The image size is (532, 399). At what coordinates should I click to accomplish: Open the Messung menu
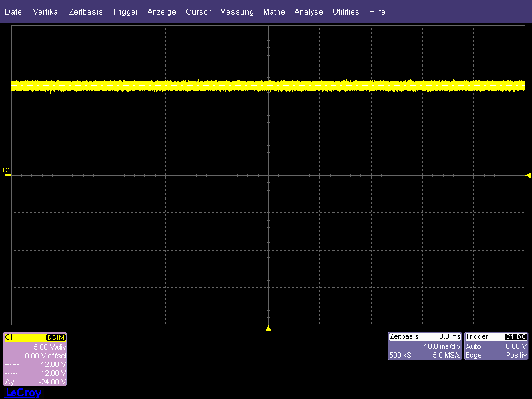coord(237,12)
